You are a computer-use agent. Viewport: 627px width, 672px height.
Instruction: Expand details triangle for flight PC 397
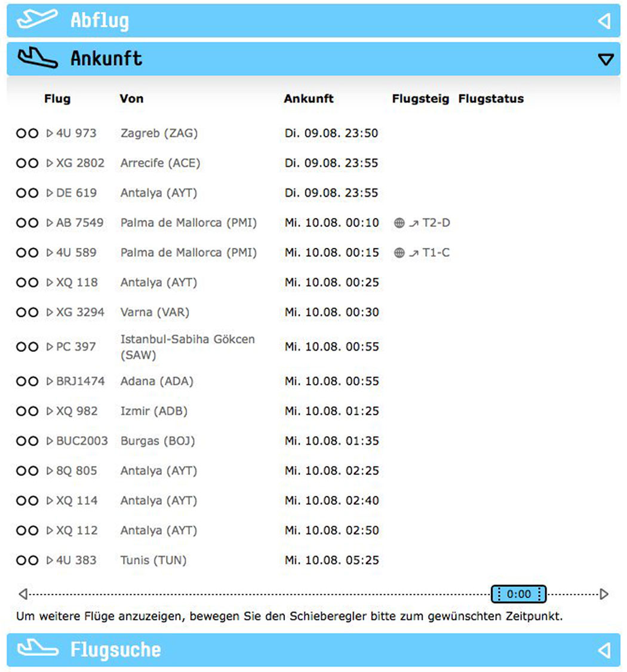pos(50,346)
